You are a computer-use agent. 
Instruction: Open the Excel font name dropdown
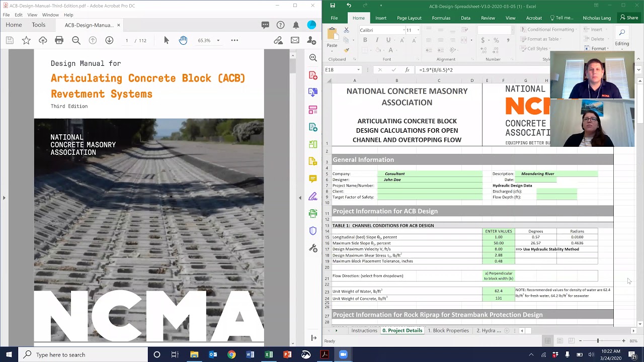pyautogui.click(x=404, y=30)
